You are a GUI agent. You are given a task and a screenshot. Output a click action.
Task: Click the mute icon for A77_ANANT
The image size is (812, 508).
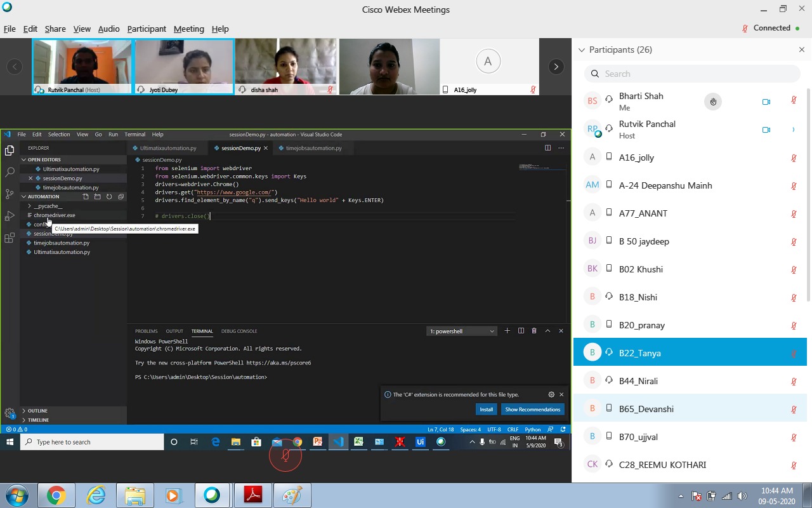pyautogui.click(x=794, y=214)
